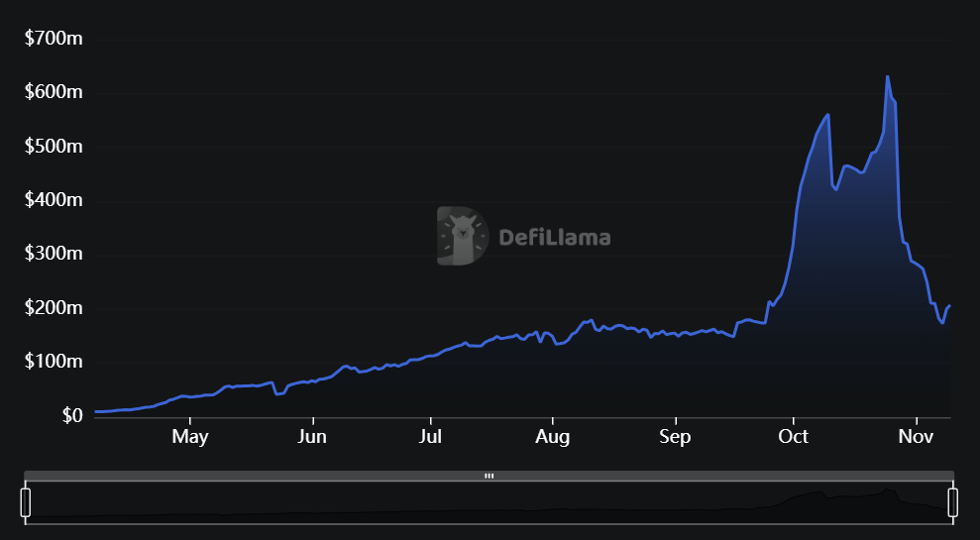The image size is (980, 540).
Task: Click the $600m label on y-axis
Action: [53, 92]
